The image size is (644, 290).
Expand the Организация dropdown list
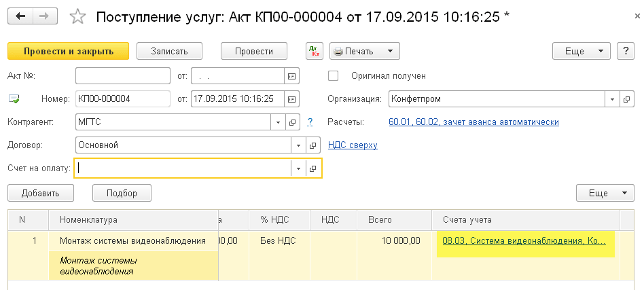tap(611, 99)
